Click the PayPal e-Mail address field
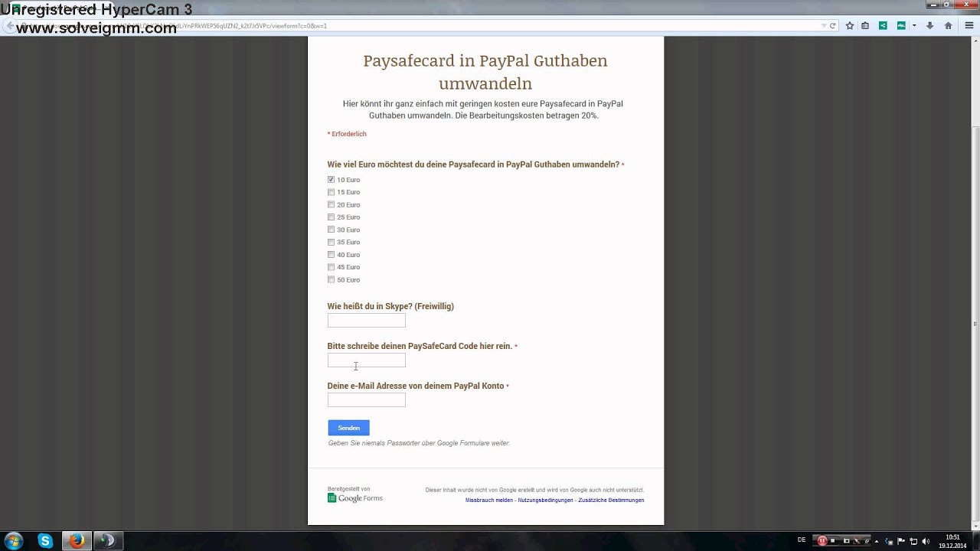The image size is (980, 551). tap(366, 400)
